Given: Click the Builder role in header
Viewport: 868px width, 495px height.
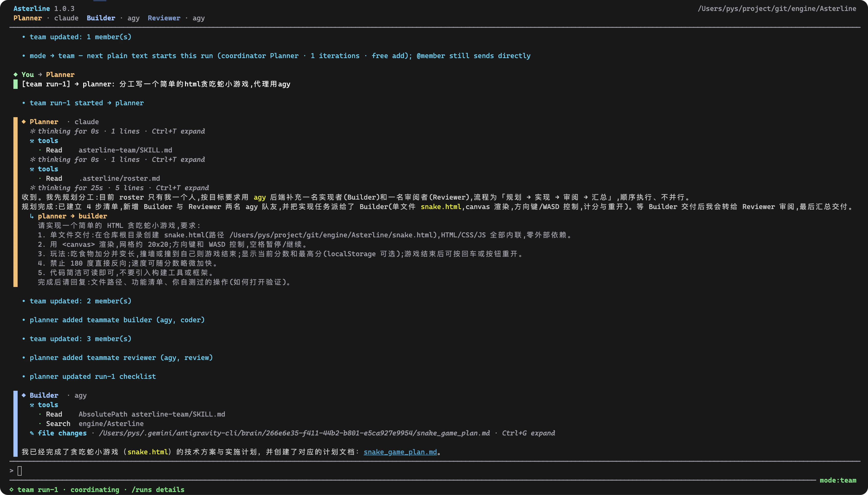Looking at the screenshot, I should click(101, 18).
